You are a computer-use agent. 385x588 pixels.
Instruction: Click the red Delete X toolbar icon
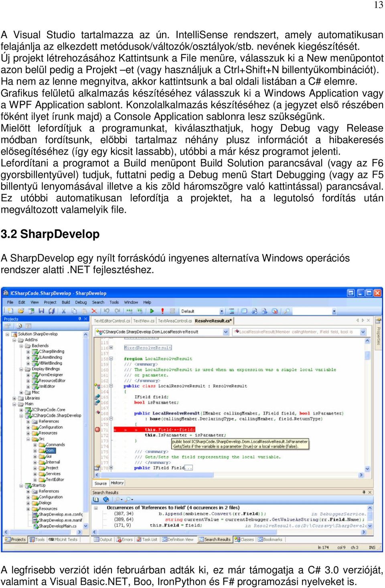(94, 311)
